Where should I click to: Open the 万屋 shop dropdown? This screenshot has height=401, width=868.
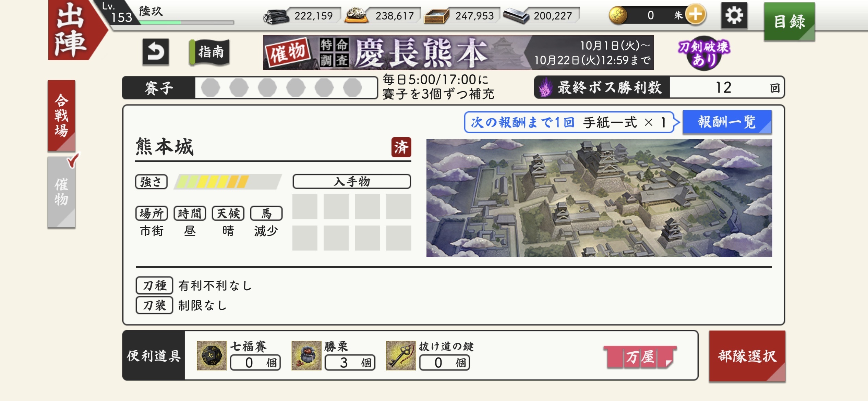(640, 357)
